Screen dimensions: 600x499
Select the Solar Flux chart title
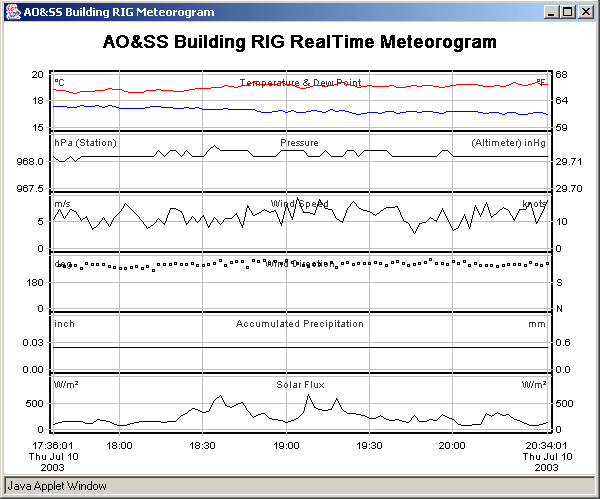coord(300,384)
